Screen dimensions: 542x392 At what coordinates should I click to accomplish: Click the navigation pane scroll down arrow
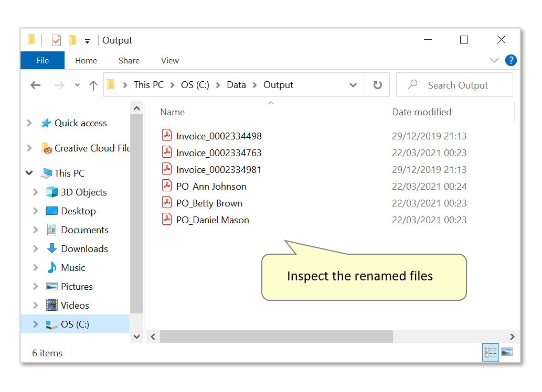pyautogui.click(x=136, y=336)
